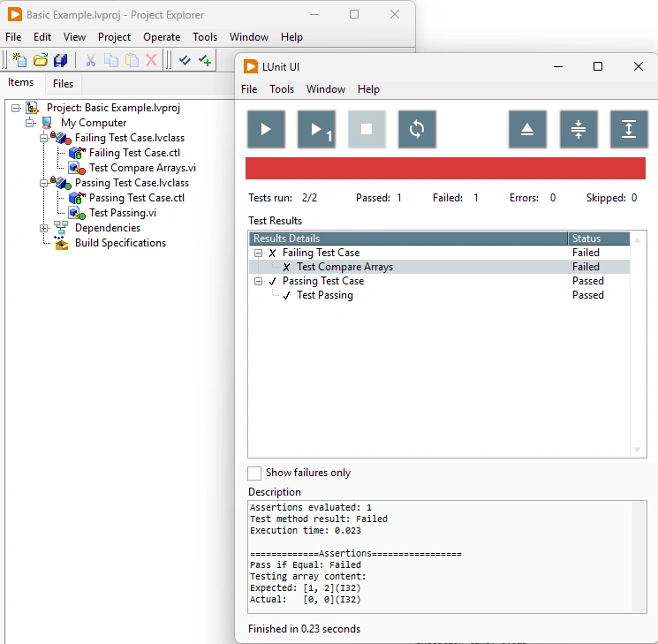Open the View menu in Project Explorer

[74, 37]
